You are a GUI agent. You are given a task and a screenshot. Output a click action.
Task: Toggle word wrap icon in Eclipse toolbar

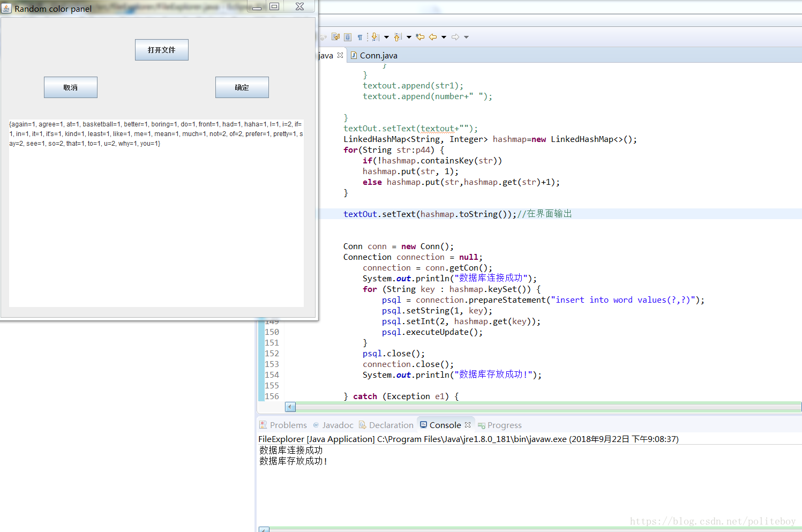coord(336,37)
